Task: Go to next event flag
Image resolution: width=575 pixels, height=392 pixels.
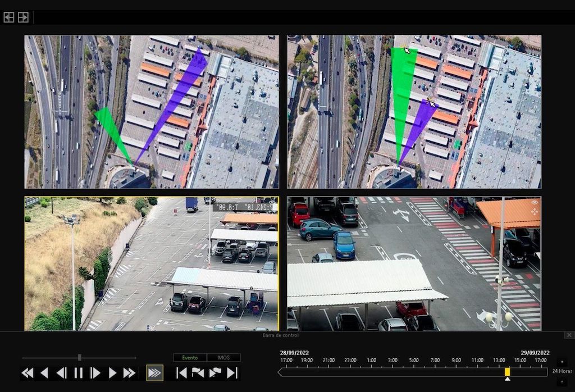Action: click(x=215, y=373)
